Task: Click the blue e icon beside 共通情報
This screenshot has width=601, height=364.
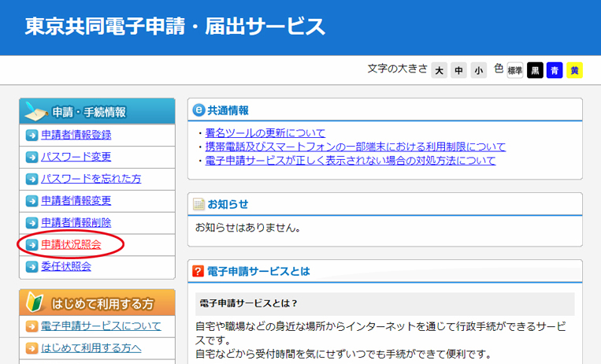Action: pyautogui.click(x=198, y=110)
